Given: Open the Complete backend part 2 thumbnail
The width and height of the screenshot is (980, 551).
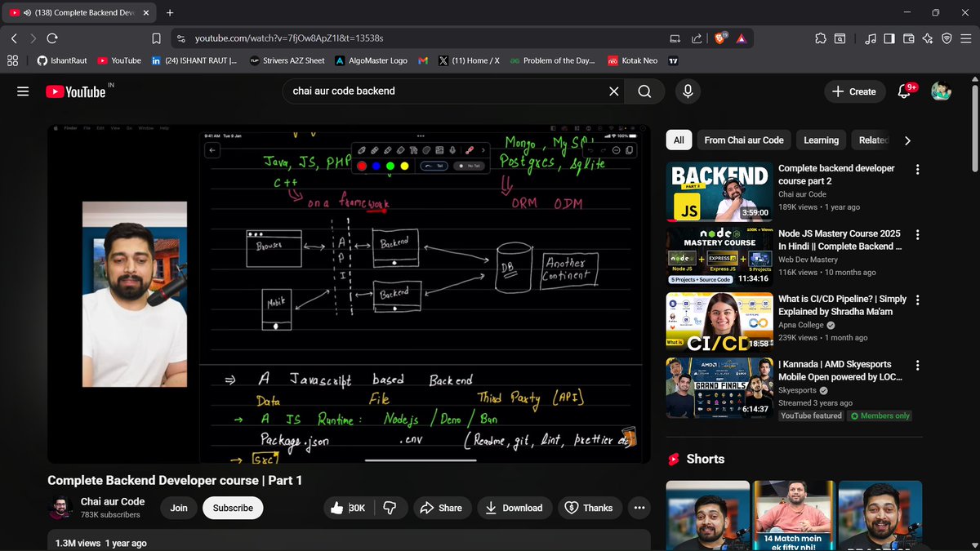Looking at the screenshot, I should (x=719, y=192).
